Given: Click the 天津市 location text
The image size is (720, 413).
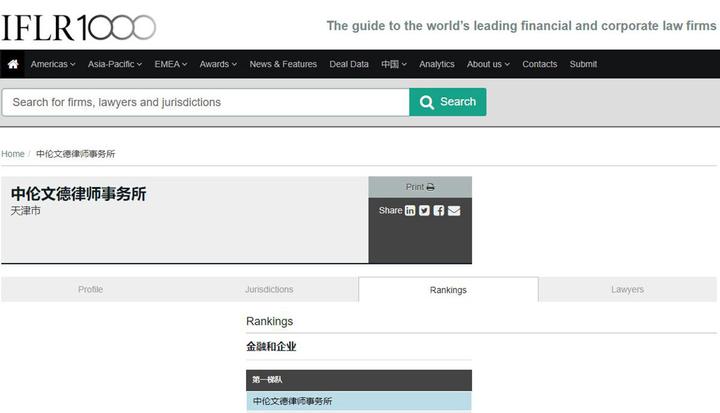Looking at the screenshot, I should 26,211.
